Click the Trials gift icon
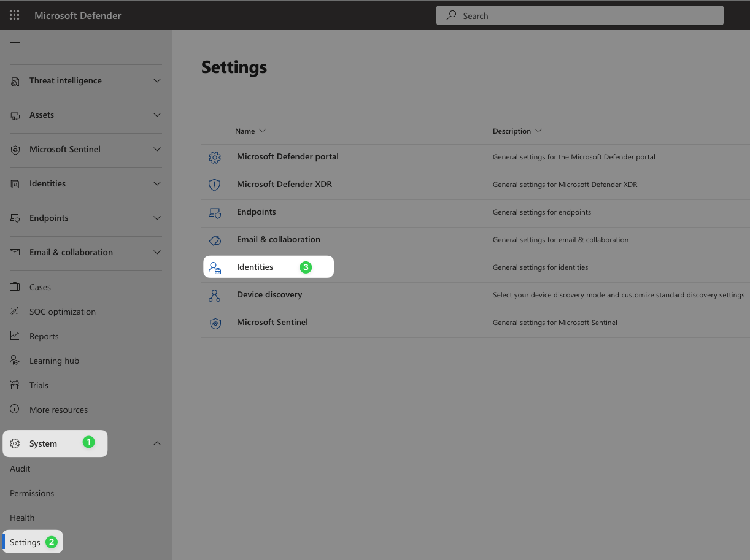This screenshot has height=560, width=750. [15, 385]
